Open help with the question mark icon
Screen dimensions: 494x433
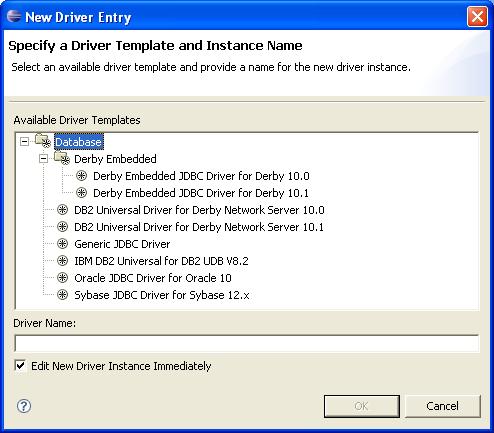(24, 406)
